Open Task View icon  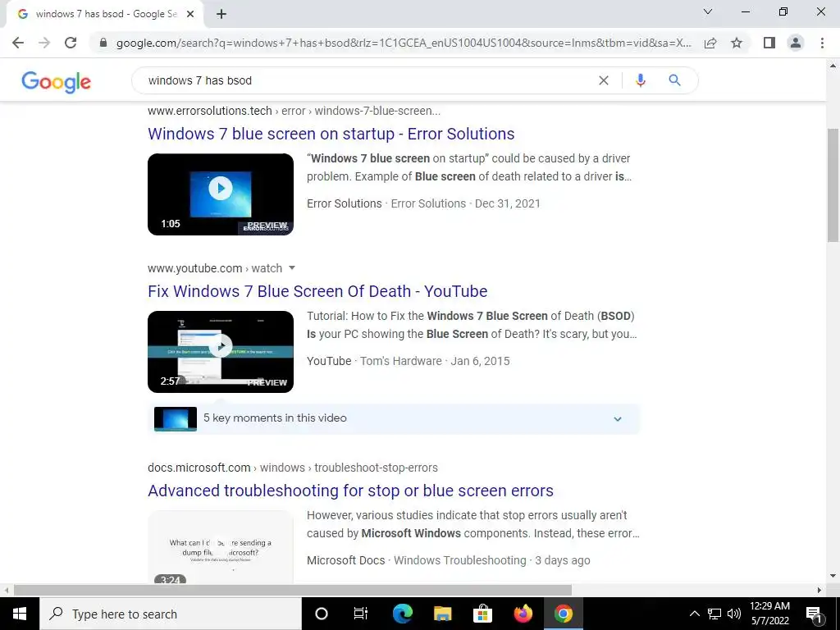[x=361, y=614]
